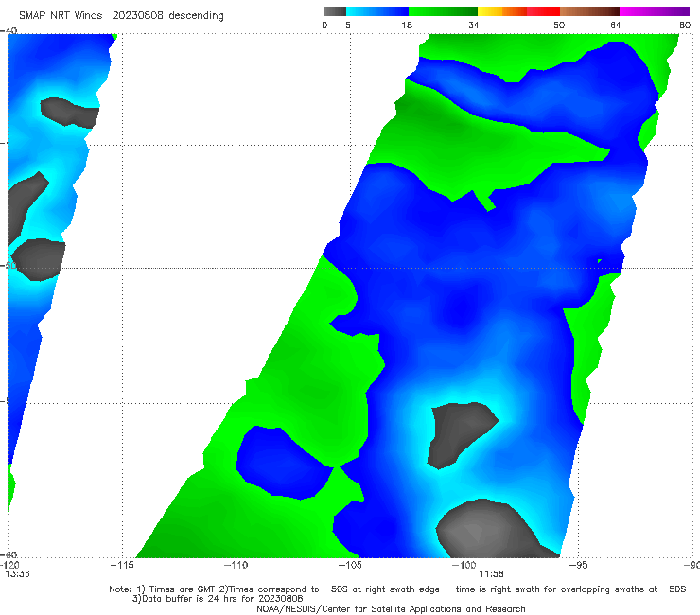Click the colorbar label '50'
The height and width of the screenshot is (615, 700).
(559, 25)
